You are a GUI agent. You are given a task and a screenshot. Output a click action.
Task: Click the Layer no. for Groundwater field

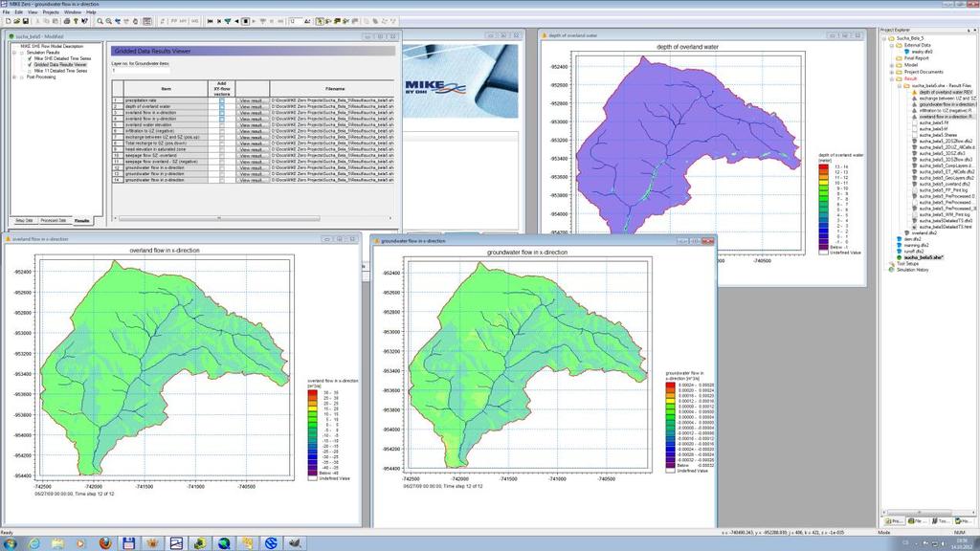click(x=141, y=71)
